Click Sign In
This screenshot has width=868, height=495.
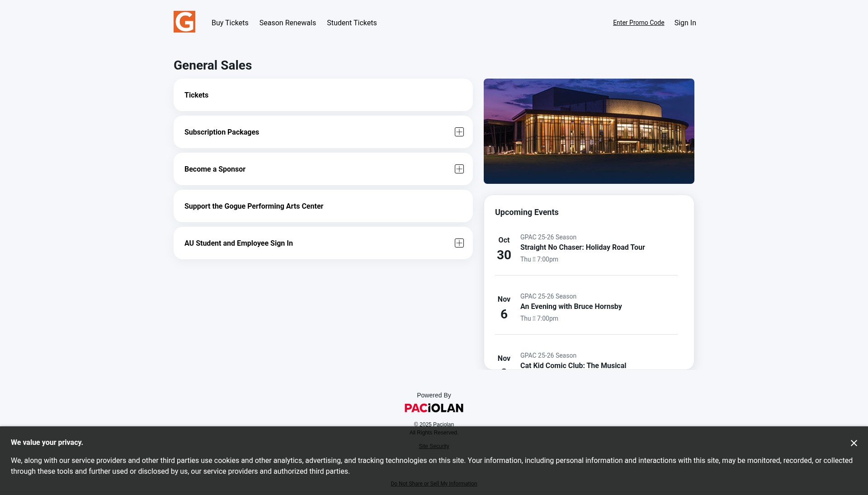tap(685, 23)
